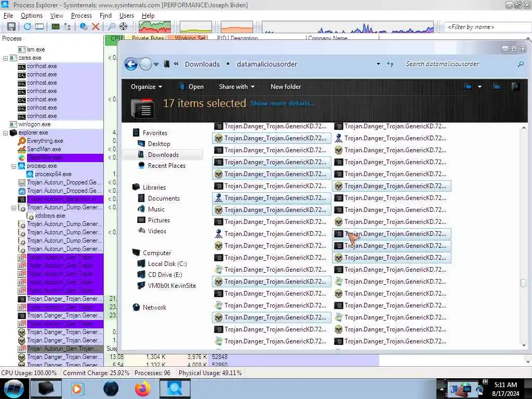Click datamaliciousorder in the address breadcrumb

click(x=267, y=64)
